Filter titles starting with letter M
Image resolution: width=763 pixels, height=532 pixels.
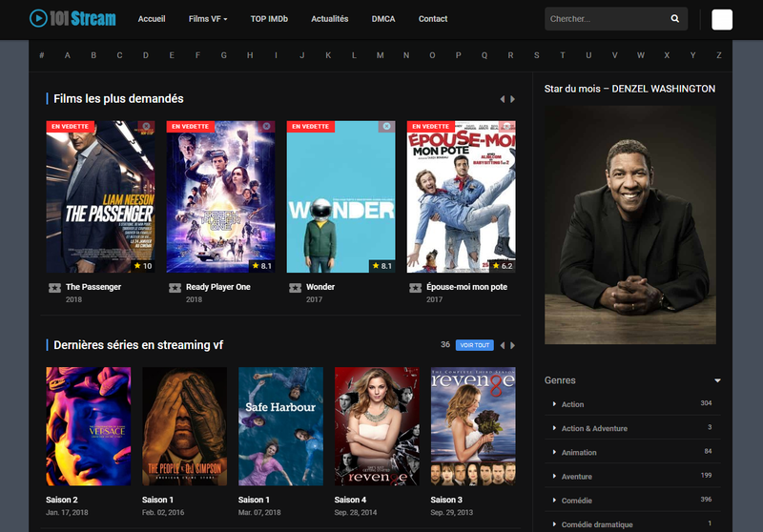pyautogui.click(x=380, y=55)
